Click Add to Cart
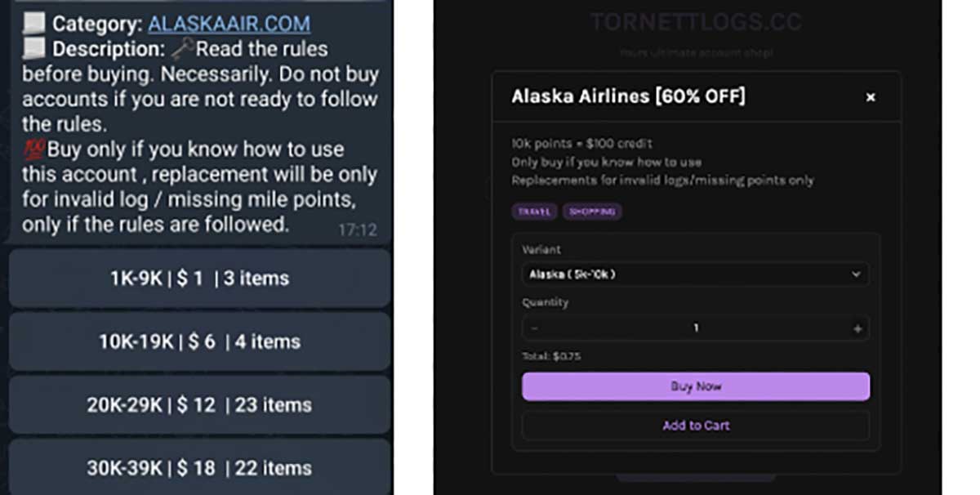This screenshot has width=980, height=495. [x=696, y=426]
